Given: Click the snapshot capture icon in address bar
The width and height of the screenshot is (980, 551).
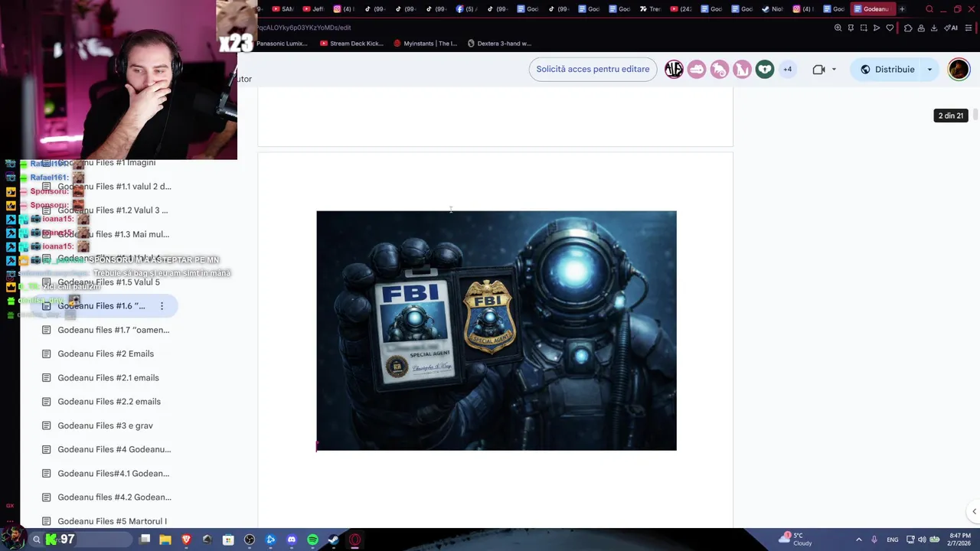Looking at the screenshot, I should 864,28.
